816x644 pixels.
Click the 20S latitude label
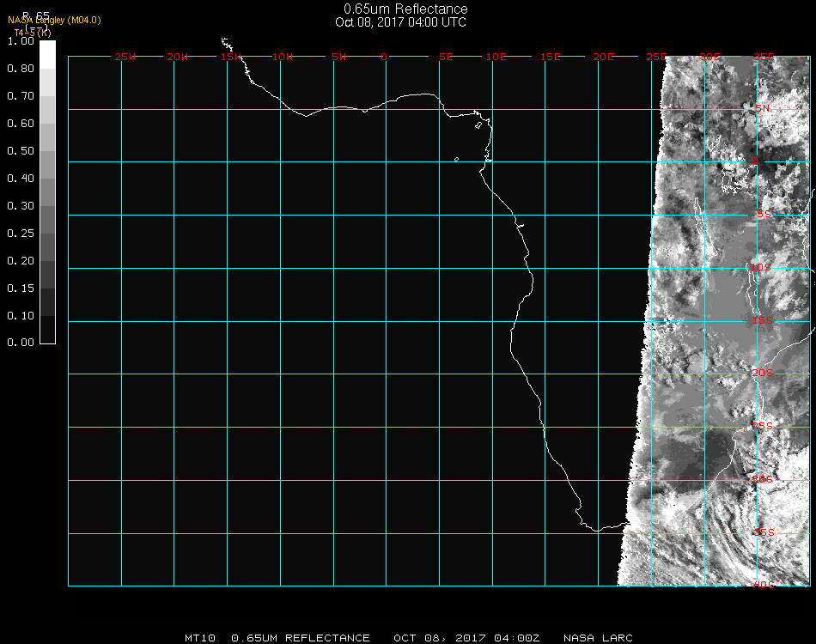pyautogui.click(x=763, y=374)
